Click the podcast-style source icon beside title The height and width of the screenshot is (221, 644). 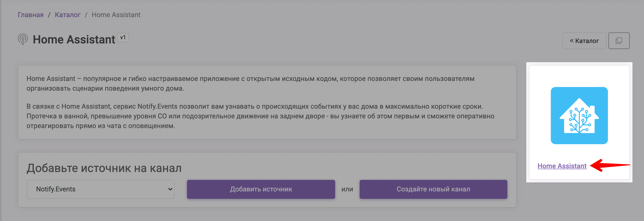pyautogui.click(x=23, y=39)
